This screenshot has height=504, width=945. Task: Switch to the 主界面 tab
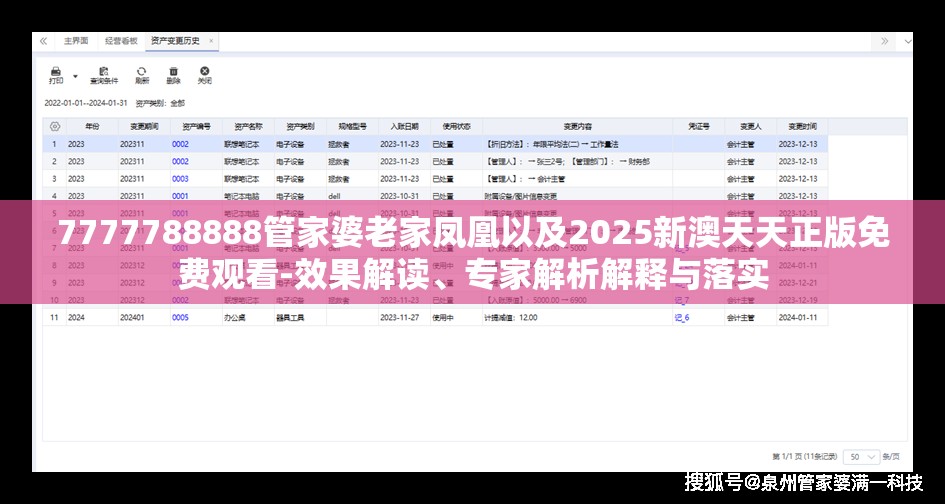pos(76,41)
